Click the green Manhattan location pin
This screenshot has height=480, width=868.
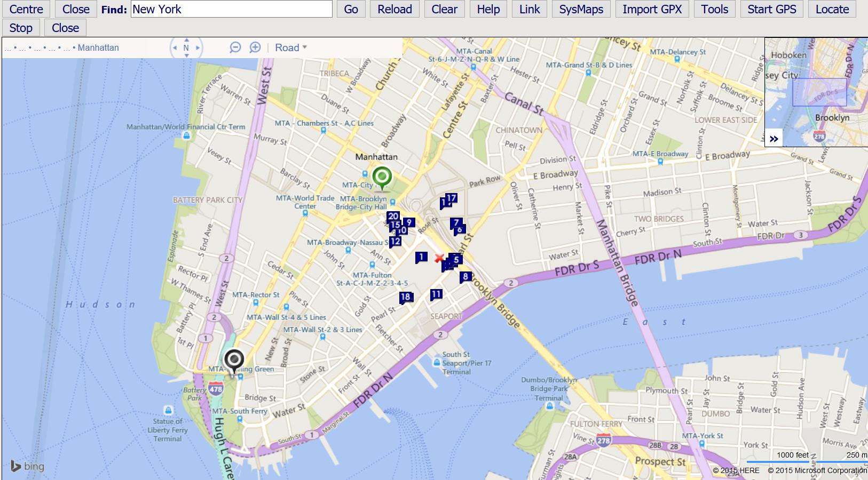(382, 178)
